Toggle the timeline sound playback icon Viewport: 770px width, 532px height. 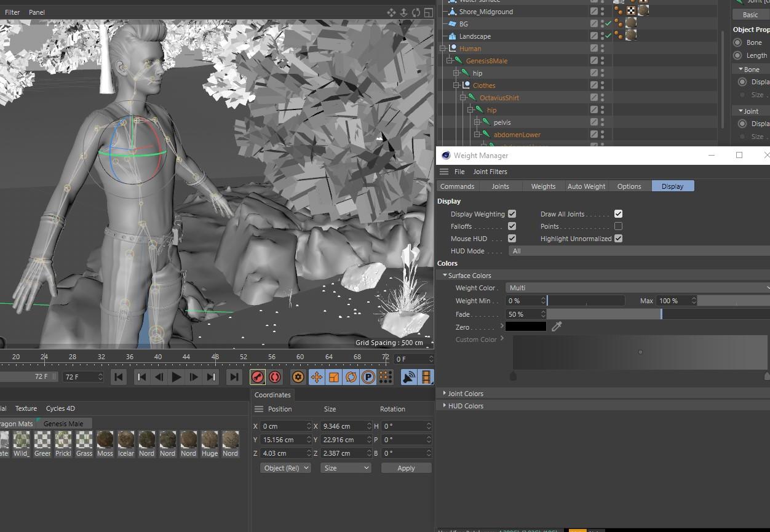click(x=408, y=377)
